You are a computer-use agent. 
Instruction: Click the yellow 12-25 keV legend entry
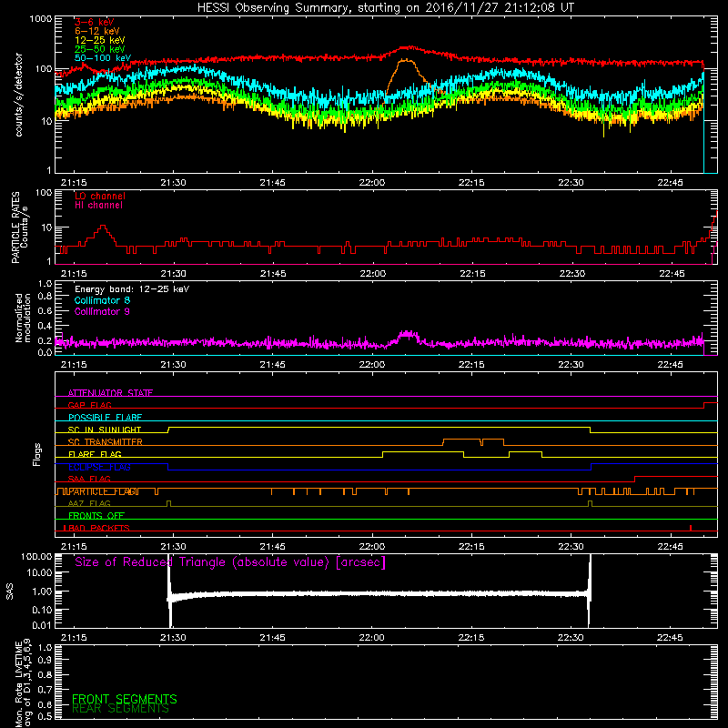tap(100, 40)
